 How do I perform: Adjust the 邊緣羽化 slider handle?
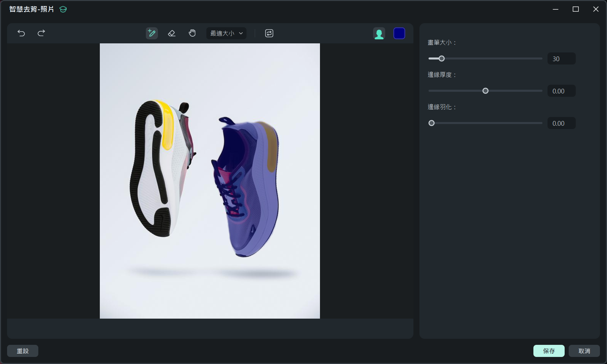(x=432, y=123)
